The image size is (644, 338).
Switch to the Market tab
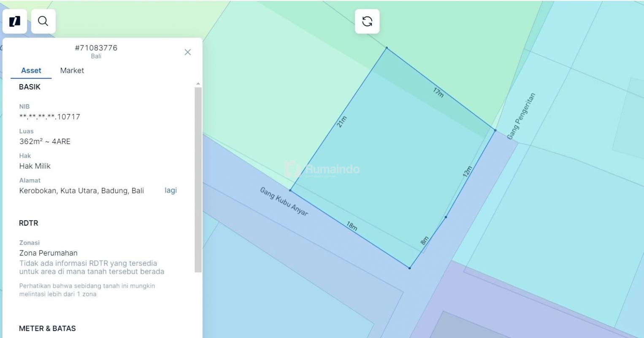pyautogui.click(x=72, y=71)
